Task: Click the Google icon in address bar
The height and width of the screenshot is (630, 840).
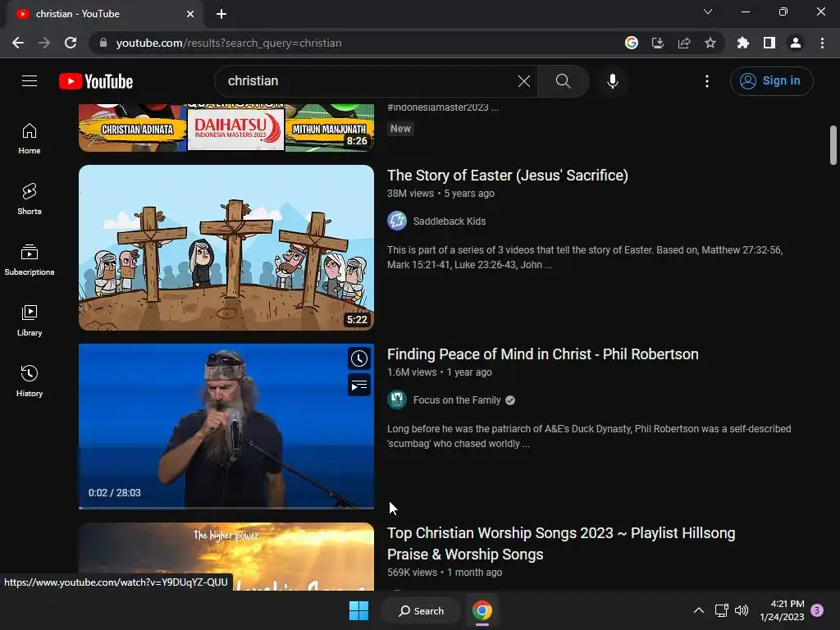Action: (632, 43)
